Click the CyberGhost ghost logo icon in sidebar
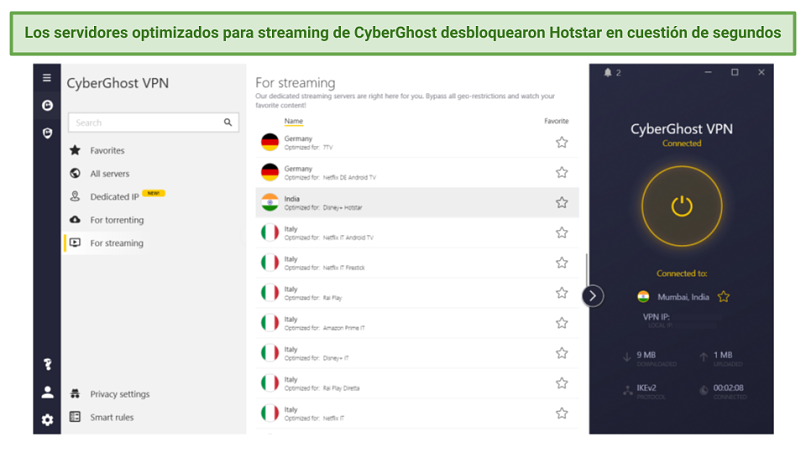Screen dimensions: 806x453 click(47, 105)
